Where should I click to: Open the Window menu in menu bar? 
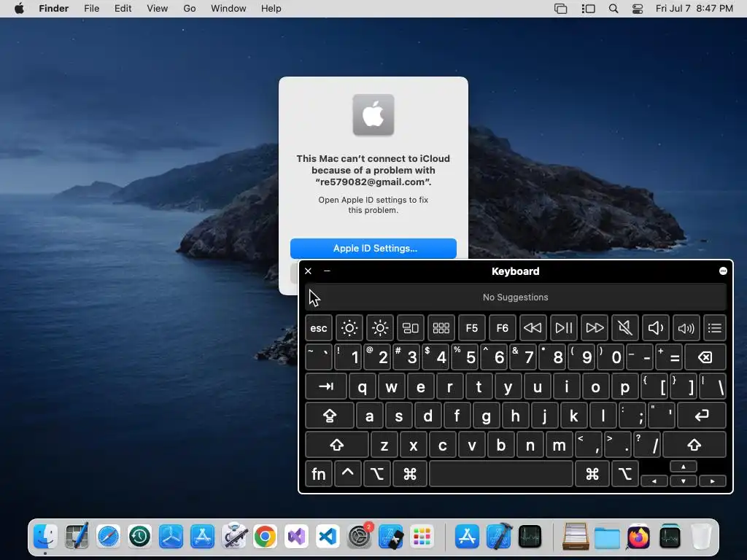point(228,9)
